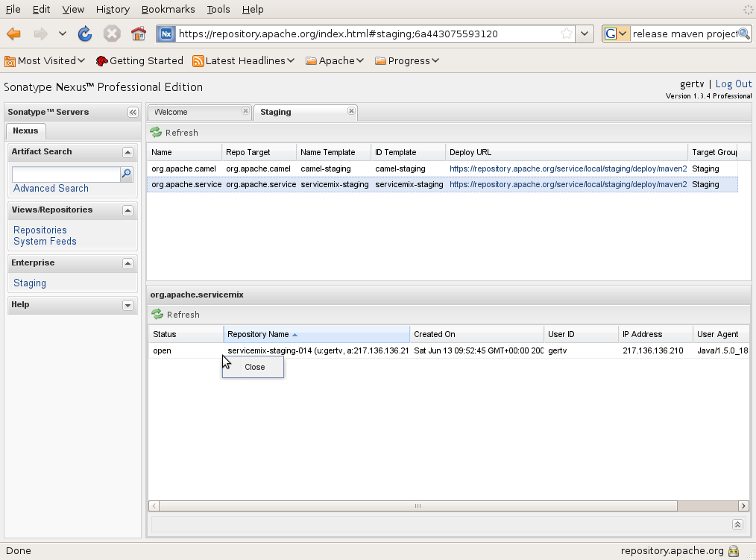
Task: Reload the page with the Reload icon
Action: click(x=85, y=34)
